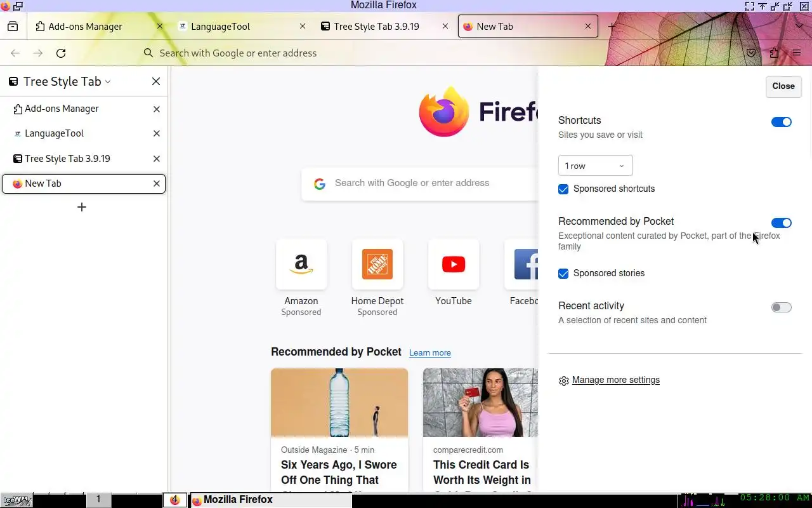Focus the URL address bar

click(x=438, y=53)
